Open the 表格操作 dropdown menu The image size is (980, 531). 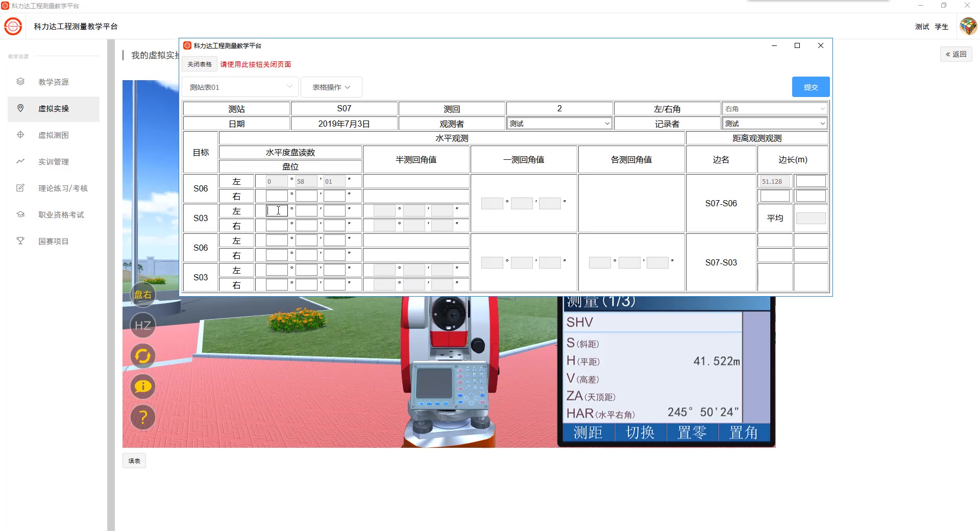click(x=331, y=87)
